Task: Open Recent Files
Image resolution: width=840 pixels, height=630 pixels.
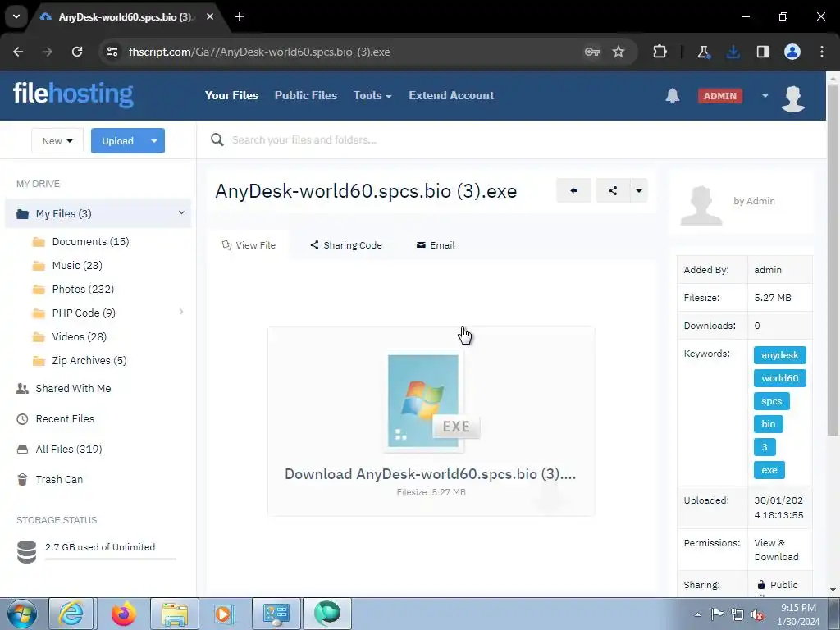Action: tap(64, 419)
